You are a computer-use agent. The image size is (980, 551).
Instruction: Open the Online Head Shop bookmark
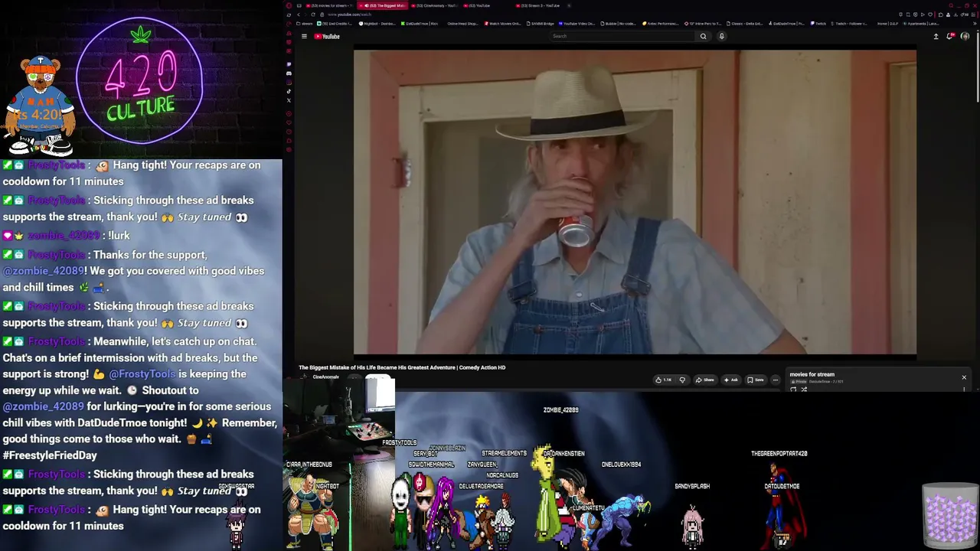click(x=461, y=24)
